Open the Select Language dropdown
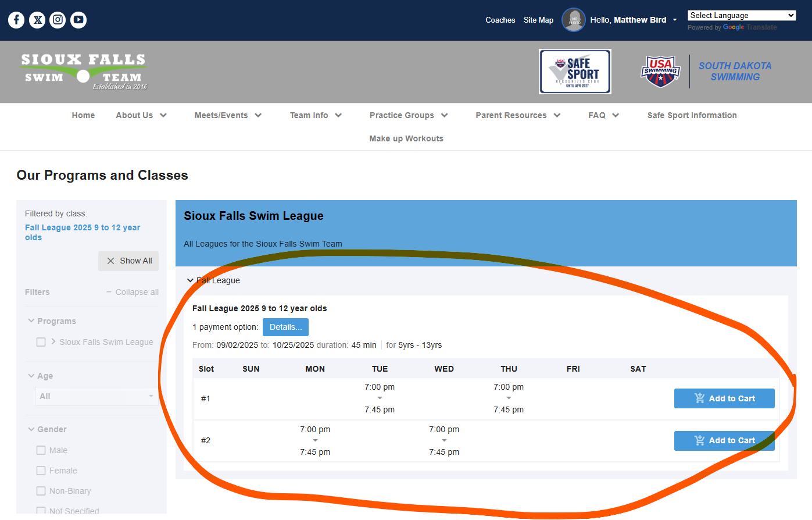Viewport: 812px width, 520px height. pyautogui.click(x=742, y=16)
